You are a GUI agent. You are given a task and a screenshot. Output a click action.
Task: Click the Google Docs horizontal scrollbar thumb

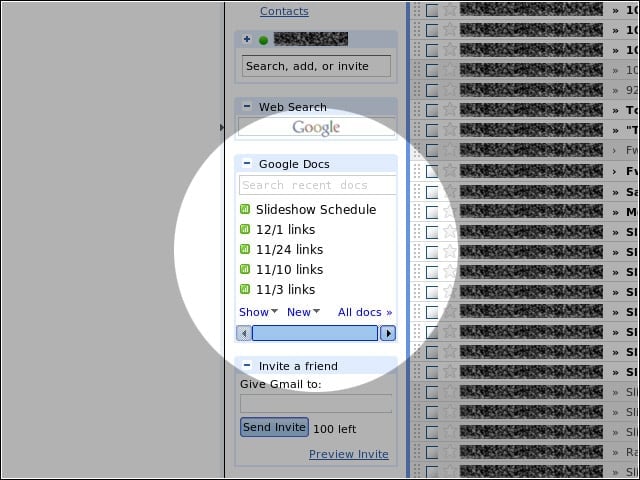[315, 333]
